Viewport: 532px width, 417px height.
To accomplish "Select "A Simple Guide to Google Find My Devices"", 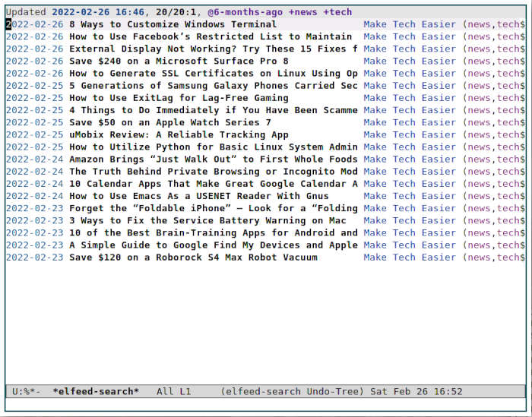I will [213, 245].
